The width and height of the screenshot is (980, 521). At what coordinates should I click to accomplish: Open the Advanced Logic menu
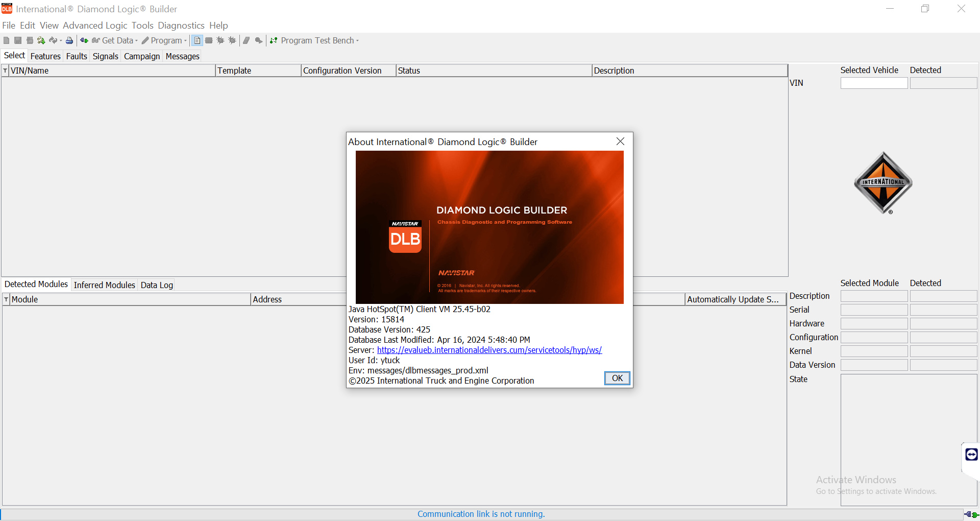point(95,26)
